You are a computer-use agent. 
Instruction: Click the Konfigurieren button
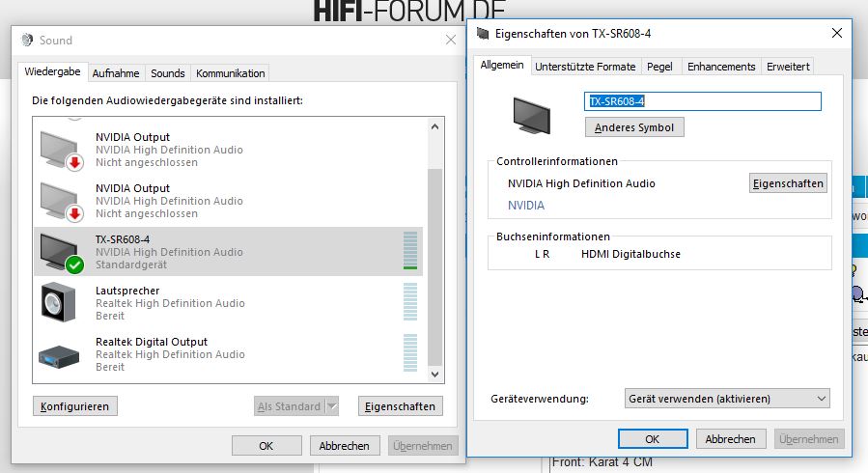(x=74, y=406)
